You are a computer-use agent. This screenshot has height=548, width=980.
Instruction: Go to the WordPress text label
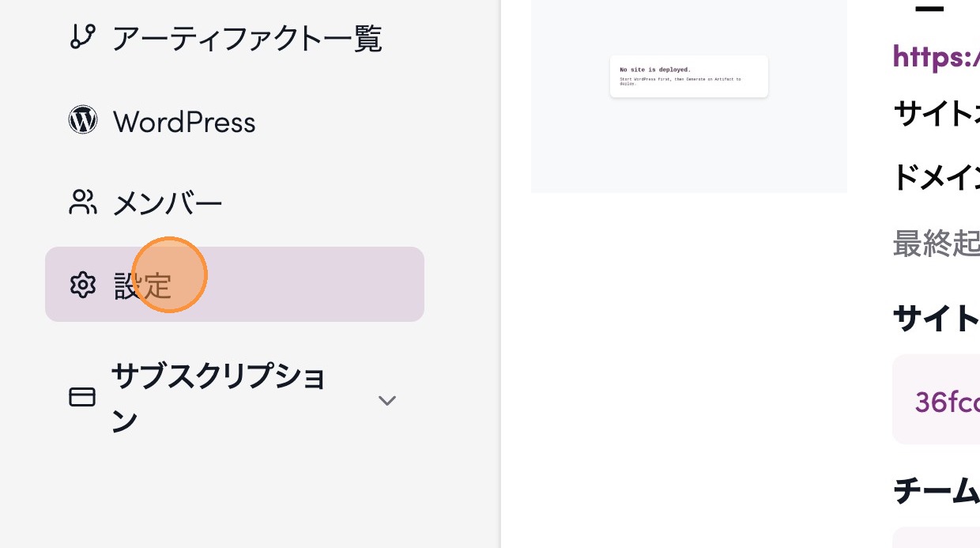click(x=184, y=122)
